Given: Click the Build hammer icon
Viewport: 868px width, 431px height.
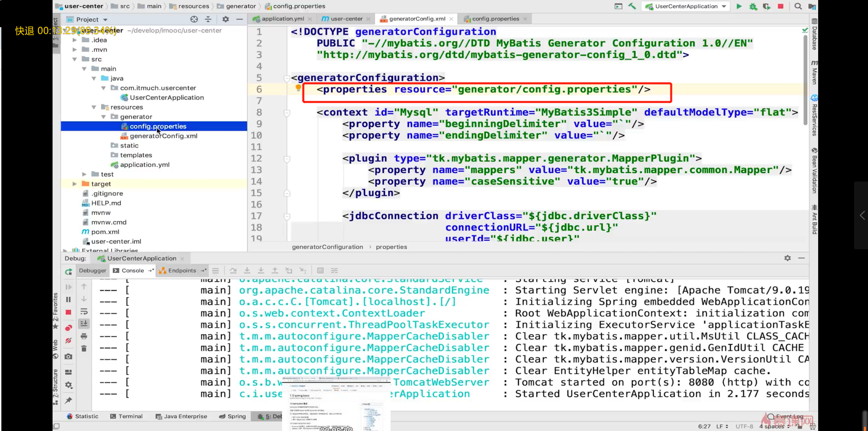Looking at the screenshot, I should coord(632,6).
